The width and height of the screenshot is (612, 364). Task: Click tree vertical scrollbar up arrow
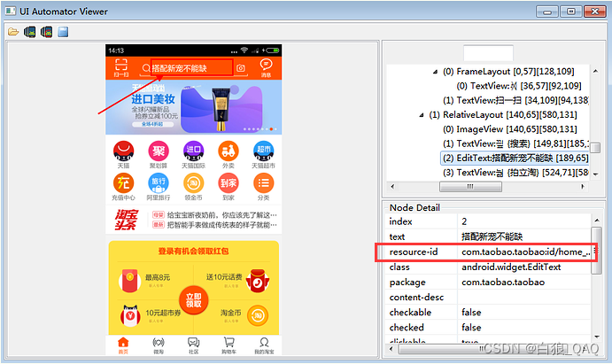[595, 71]
